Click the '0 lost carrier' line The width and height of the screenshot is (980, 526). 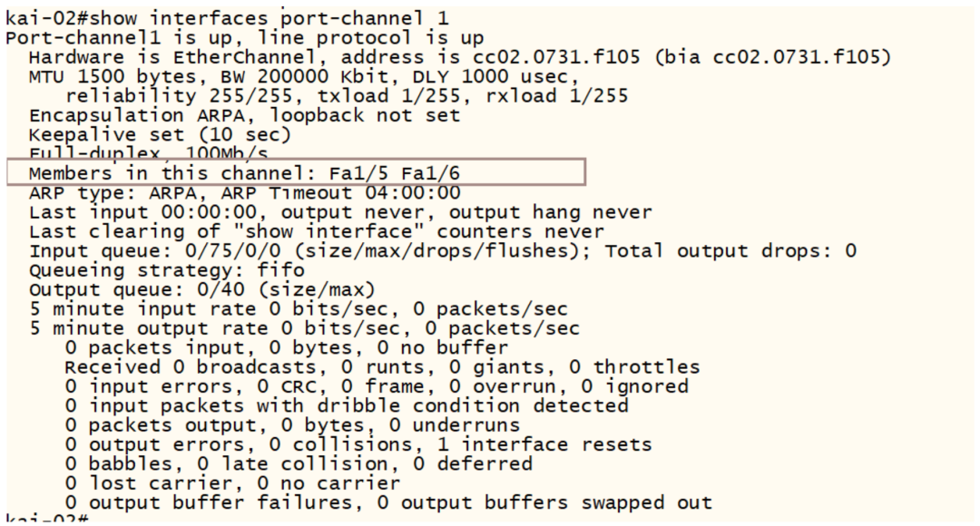click(x=232, y=483)
